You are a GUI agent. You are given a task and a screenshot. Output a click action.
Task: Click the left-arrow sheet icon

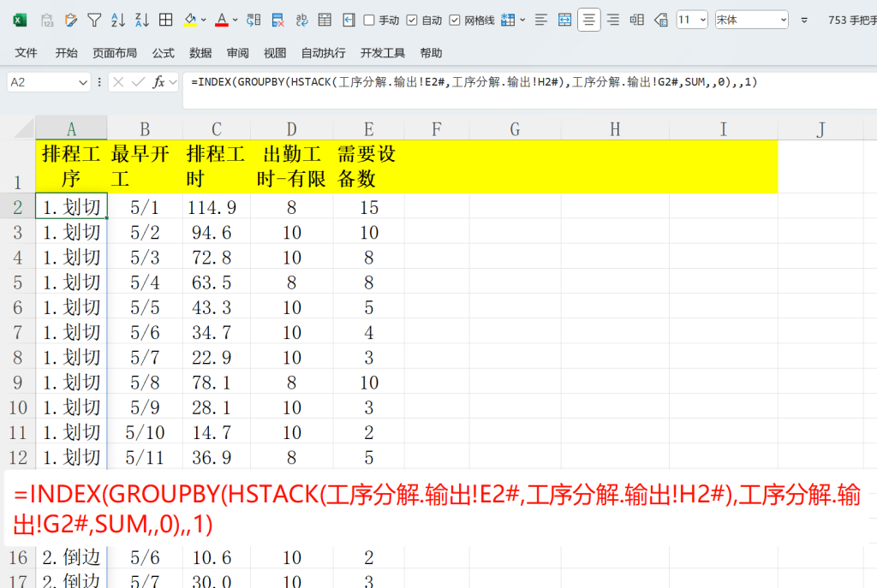pos(349,21)
